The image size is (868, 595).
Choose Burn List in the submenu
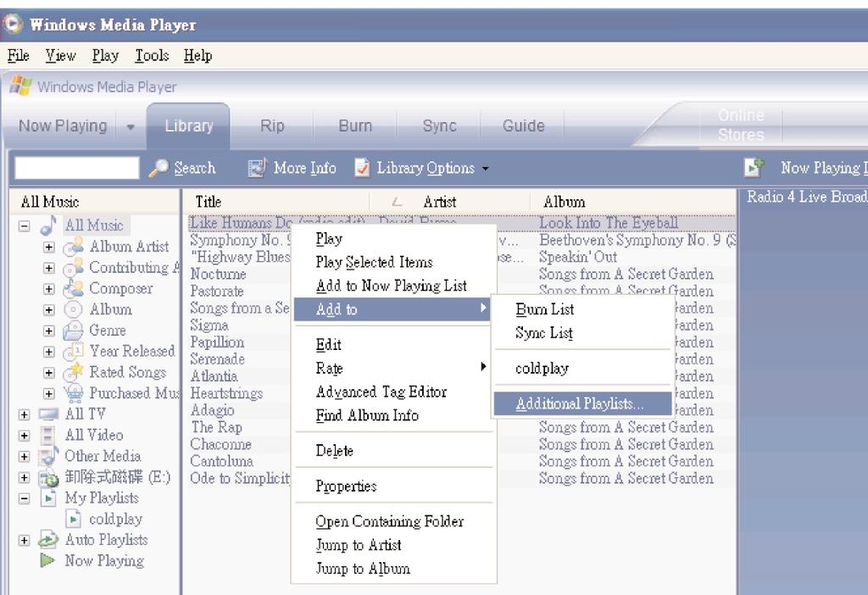point(583,309)
